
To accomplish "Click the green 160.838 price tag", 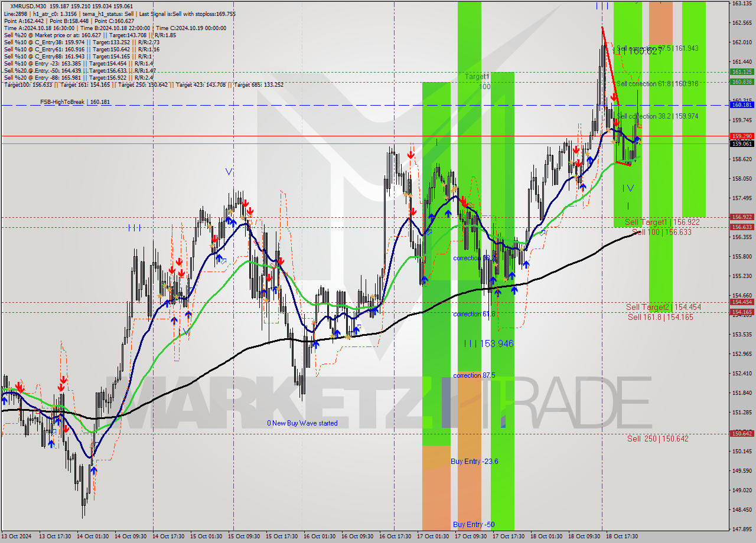I will (x=742, y=81).
